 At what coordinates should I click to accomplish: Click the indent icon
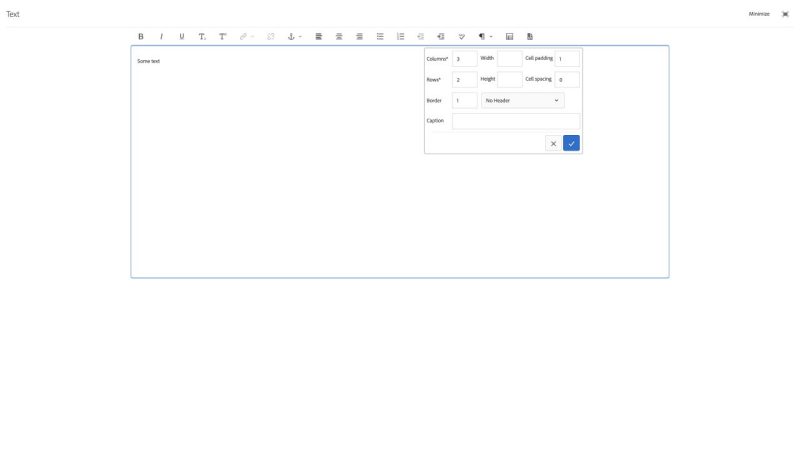[441, 36]
